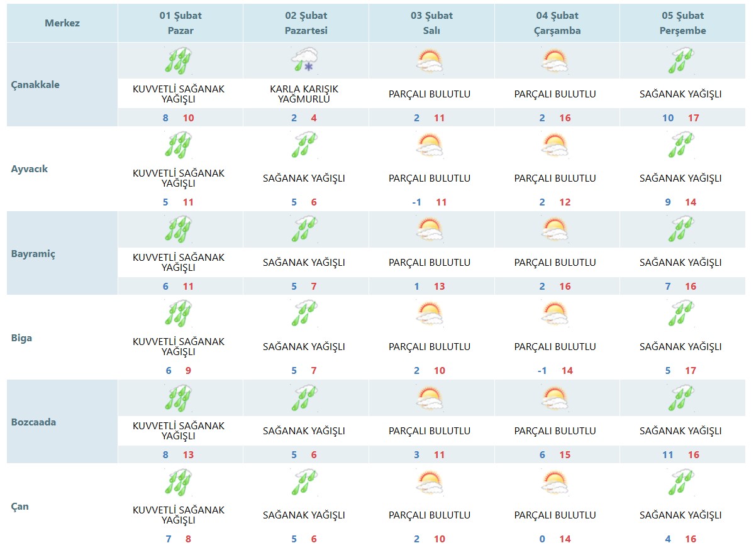This screenshot has width=756, height=548.
Task: Select the 01 Şubat Pazar column header
Action: tap(181, 23)
